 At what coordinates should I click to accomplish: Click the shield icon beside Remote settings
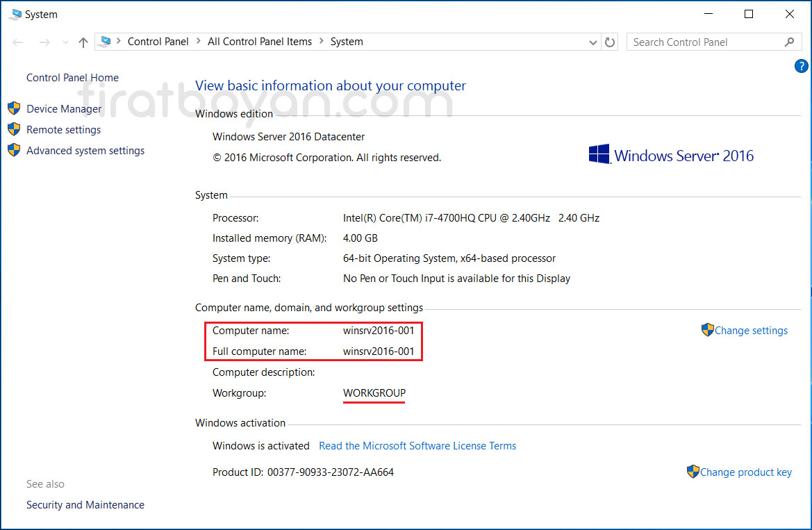14,129
